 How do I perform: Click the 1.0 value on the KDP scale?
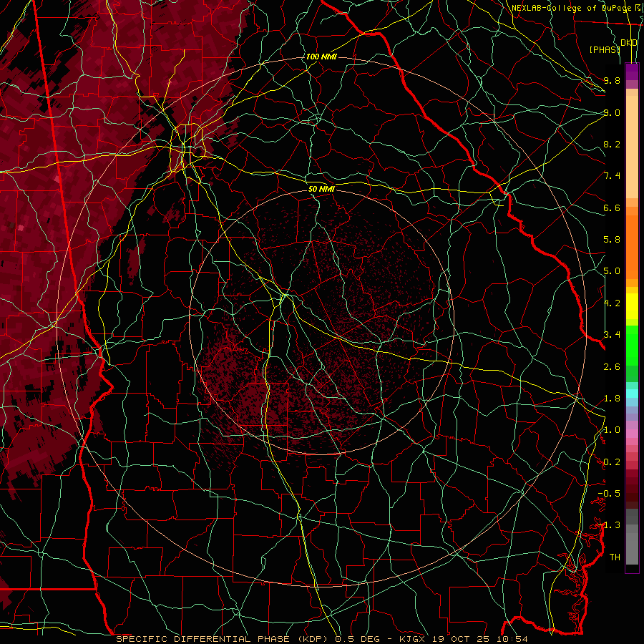pyautogui.click(x=612, y=430)
